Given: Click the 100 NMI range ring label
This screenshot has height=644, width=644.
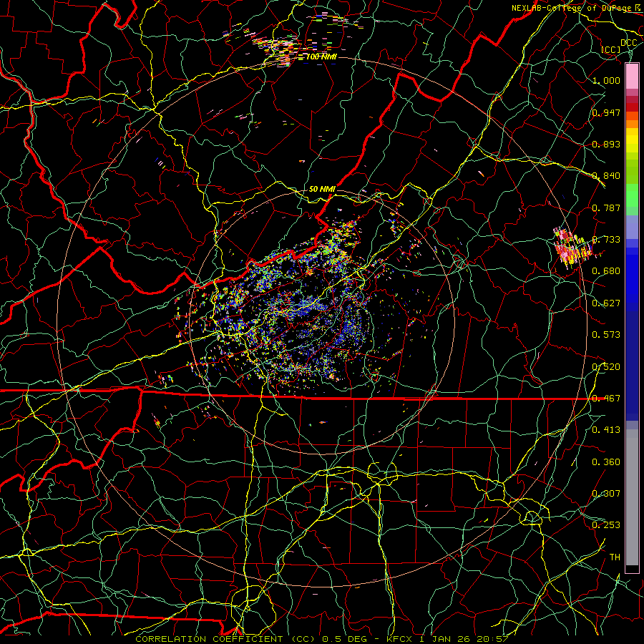Looking at the screenshot, I should pyautogui.click(x=321, y=57).
